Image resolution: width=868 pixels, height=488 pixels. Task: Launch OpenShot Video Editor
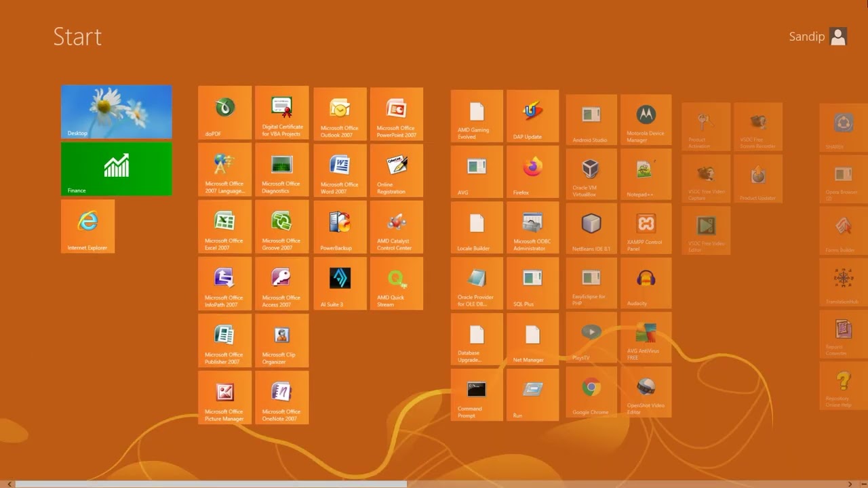point(646,391)
